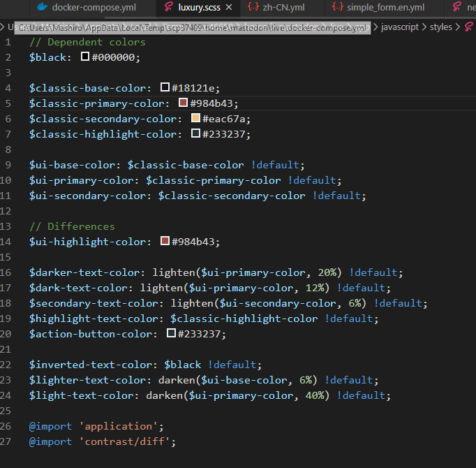Image resolution: width=476 pixels, height=468 pixels.
Task: Click $darker-text-color on line 16
Action: pos(84,272)
